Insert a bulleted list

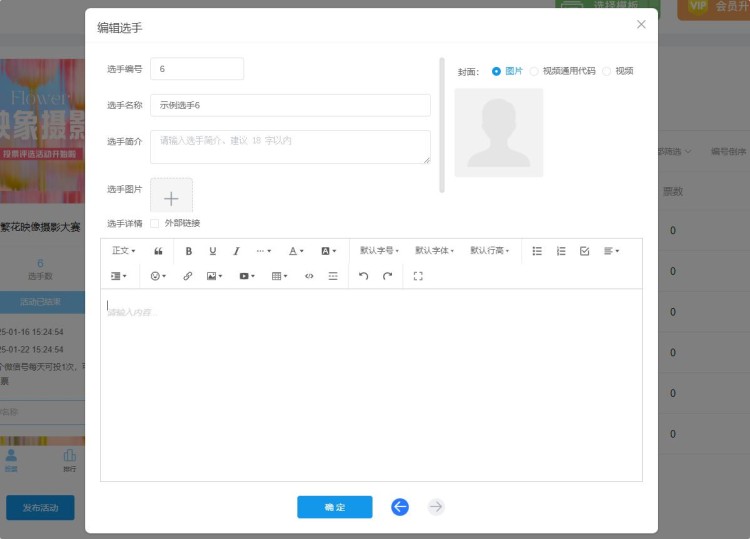tap(537, 251)
